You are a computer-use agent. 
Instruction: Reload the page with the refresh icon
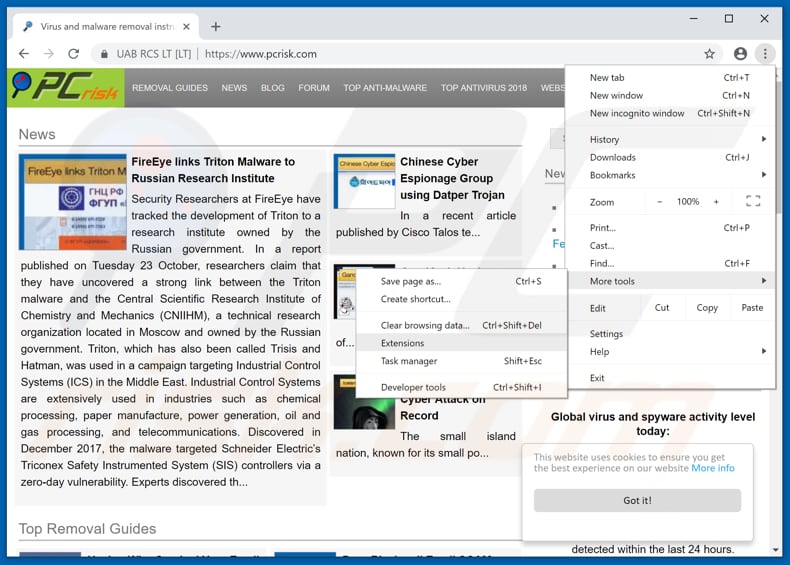74,53
